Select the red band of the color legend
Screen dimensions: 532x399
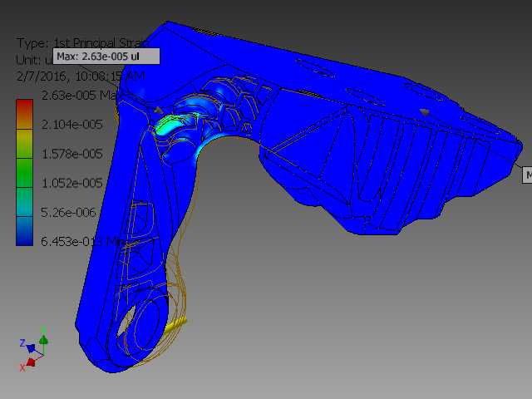coord(24,114)
